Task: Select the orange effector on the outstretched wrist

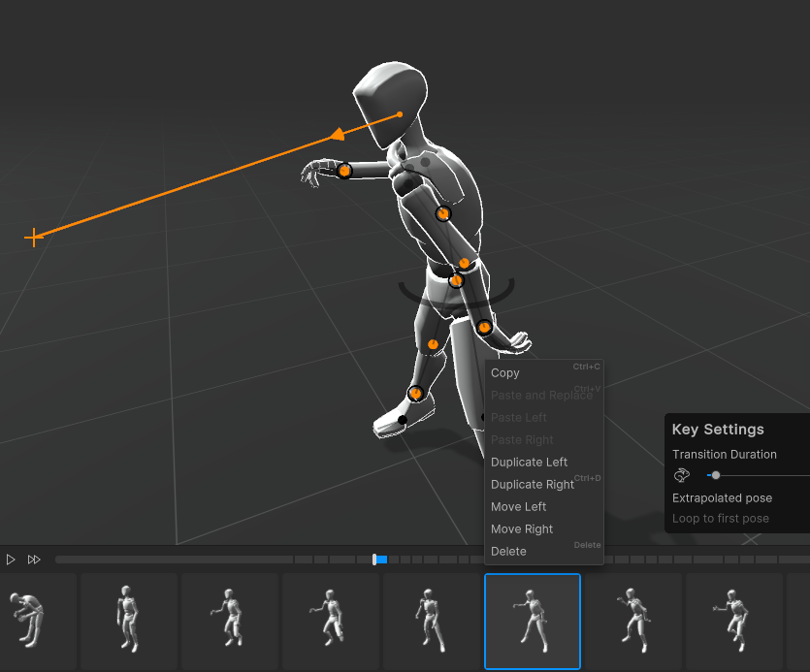Action: click(x=344, y=171)
